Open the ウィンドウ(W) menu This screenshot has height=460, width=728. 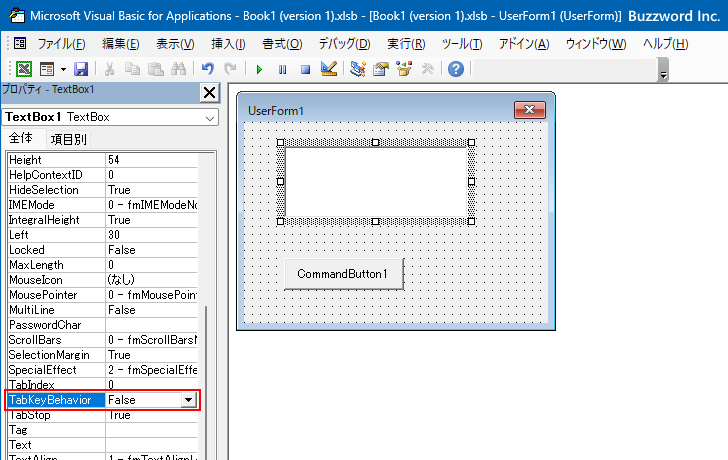[x=596, y=44]
